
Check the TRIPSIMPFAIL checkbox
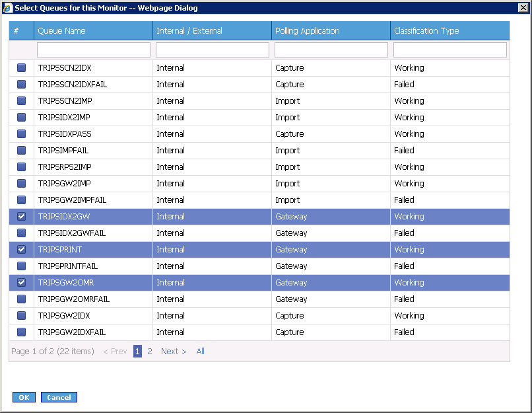coord(21,151)
